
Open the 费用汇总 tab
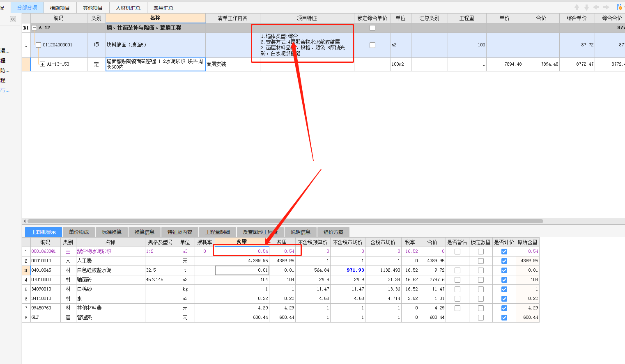coord(163,8)
